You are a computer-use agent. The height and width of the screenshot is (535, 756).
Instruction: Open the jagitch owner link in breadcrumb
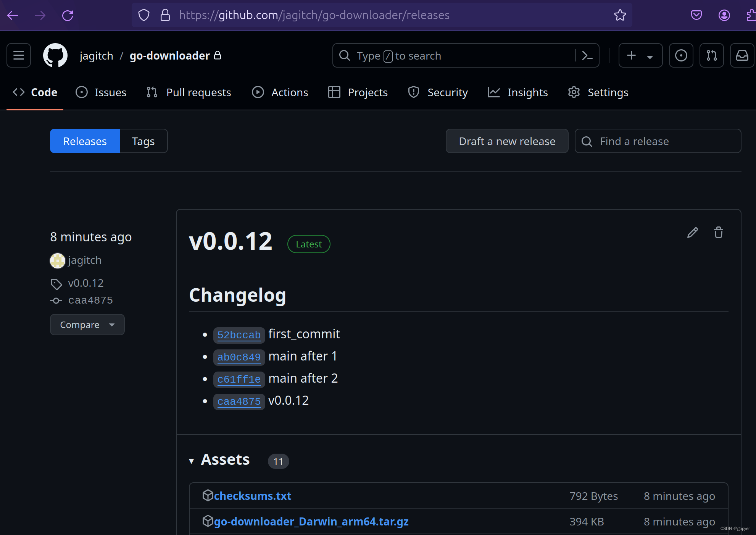(x=97, y=56)
